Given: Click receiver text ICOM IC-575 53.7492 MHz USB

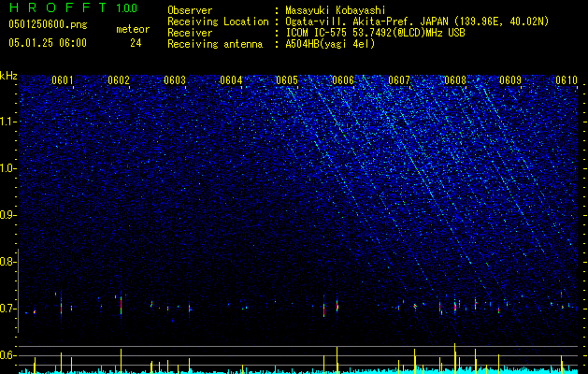Looking at the screenshot, I should point(375,33).
